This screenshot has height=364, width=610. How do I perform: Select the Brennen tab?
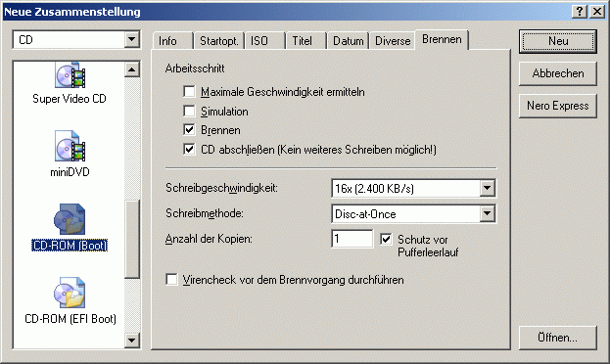(x=442, y=40)
